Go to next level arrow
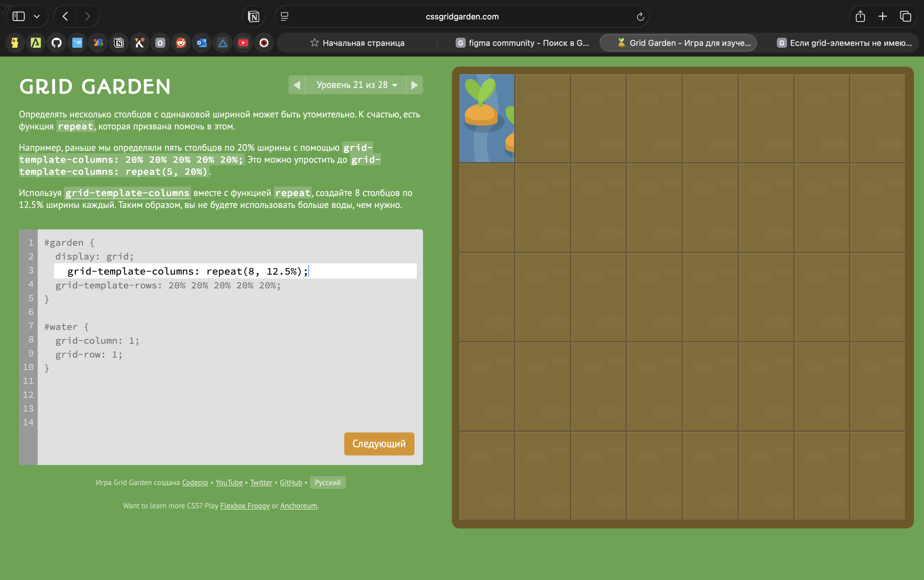 pyautogui.click(x=415, y=85)
